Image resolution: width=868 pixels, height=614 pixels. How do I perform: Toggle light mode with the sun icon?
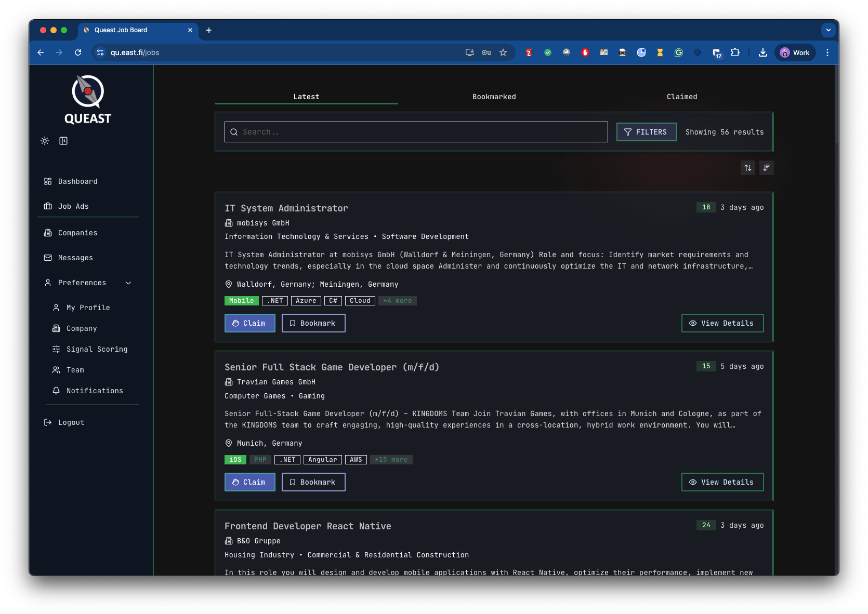(x=44, y=140)
